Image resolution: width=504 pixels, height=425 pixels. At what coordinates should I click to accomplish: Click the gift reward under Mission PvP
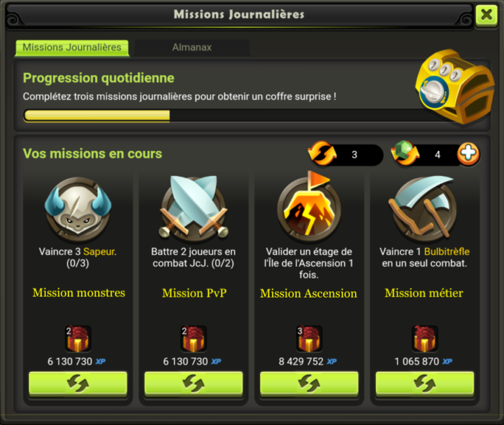(x=194, y=339)
